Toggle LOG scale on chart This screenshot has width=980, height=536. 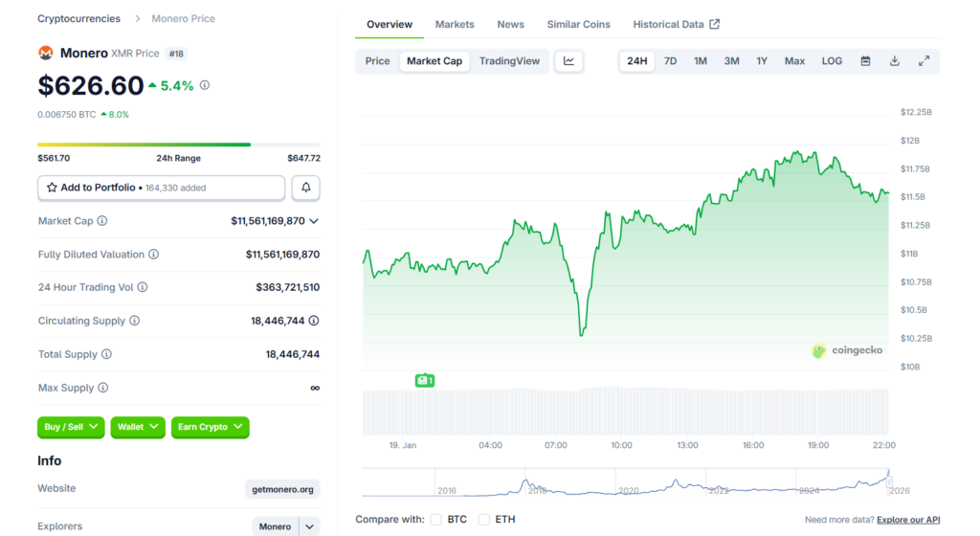(x=832, y=61)
